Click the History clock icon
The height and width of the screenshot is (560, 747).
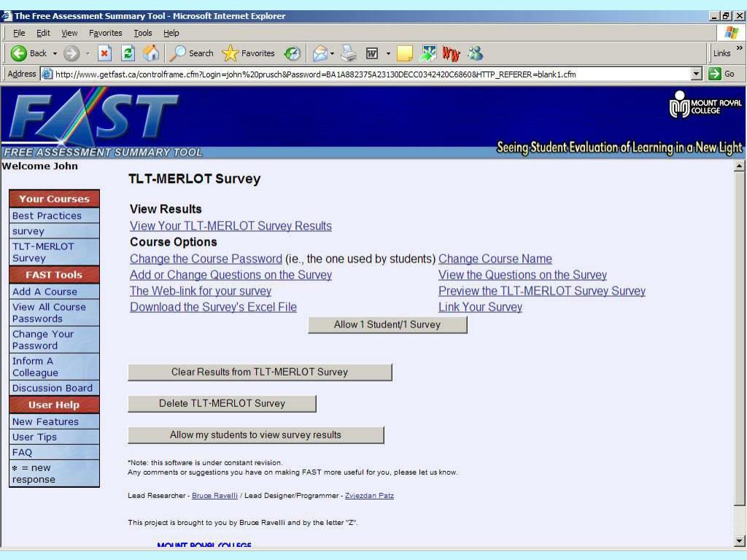(292, 53)
